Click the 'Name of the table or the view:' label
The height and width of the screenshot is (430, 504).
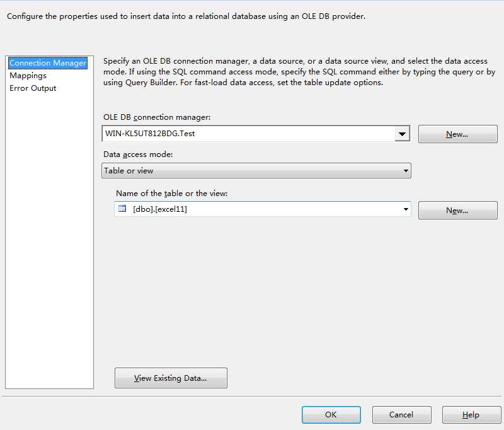(171, 194)
